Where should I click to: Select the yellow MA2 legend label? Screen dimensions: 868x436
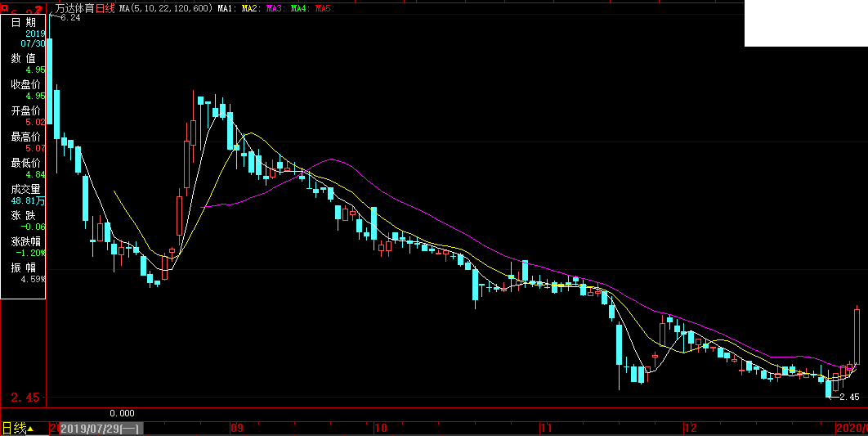[x=250, y=8]
